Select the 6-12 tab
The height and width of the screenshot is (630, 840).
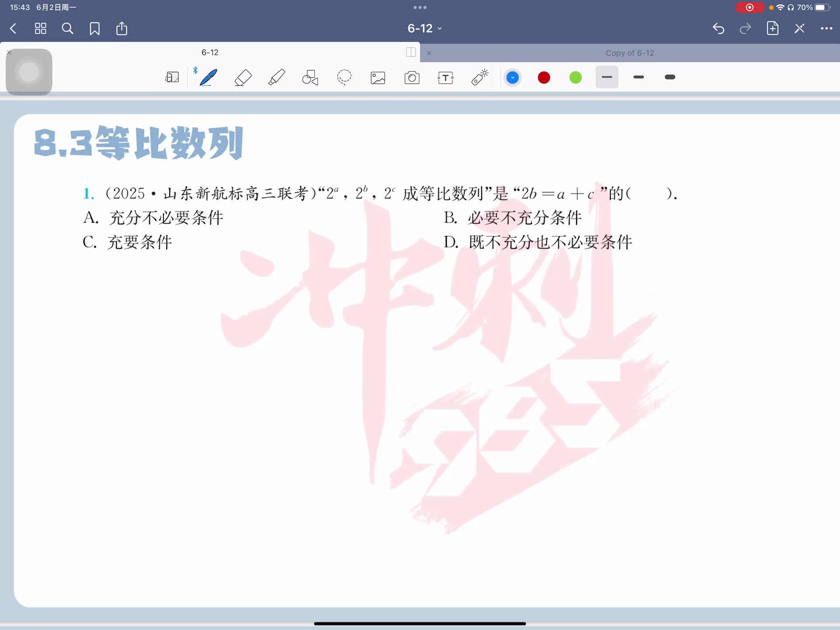tap(210, 52)
